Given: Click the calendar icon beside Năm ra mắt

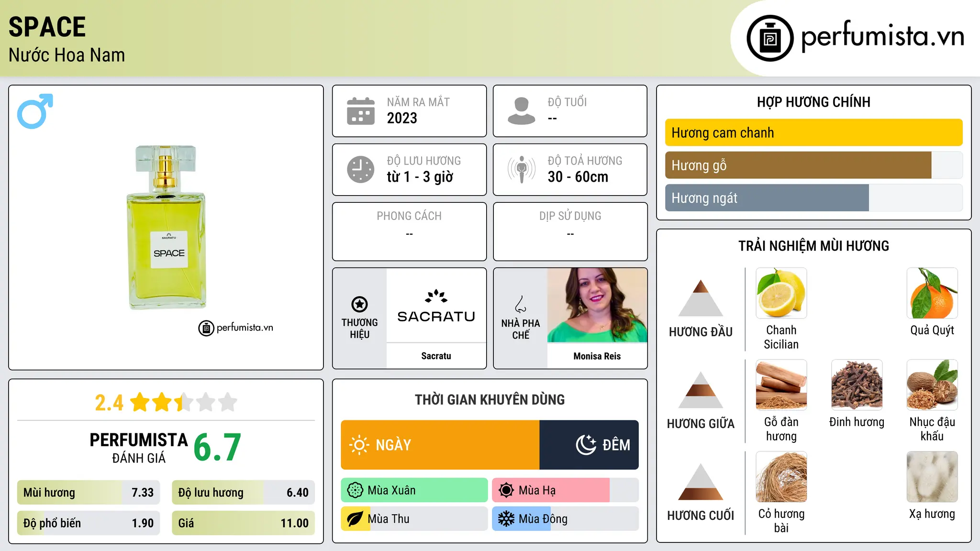Looking at the screenshot, I should click(x=361, y=111).
